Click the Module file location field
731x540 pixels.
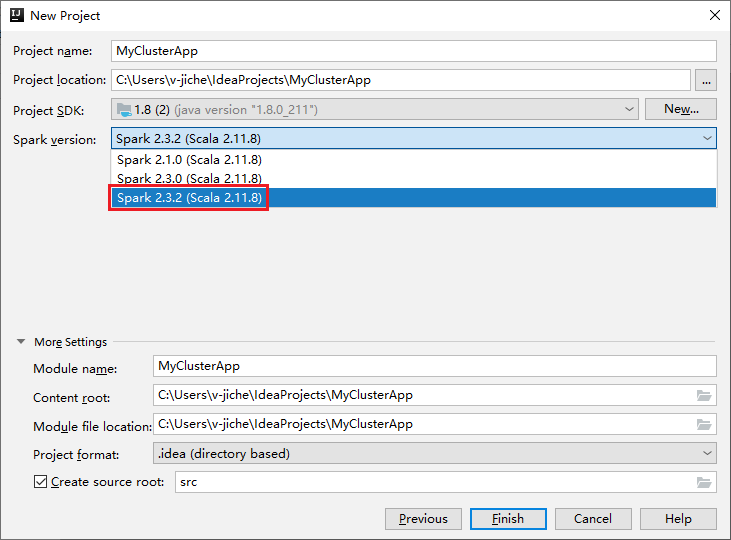tap(434, 424)
